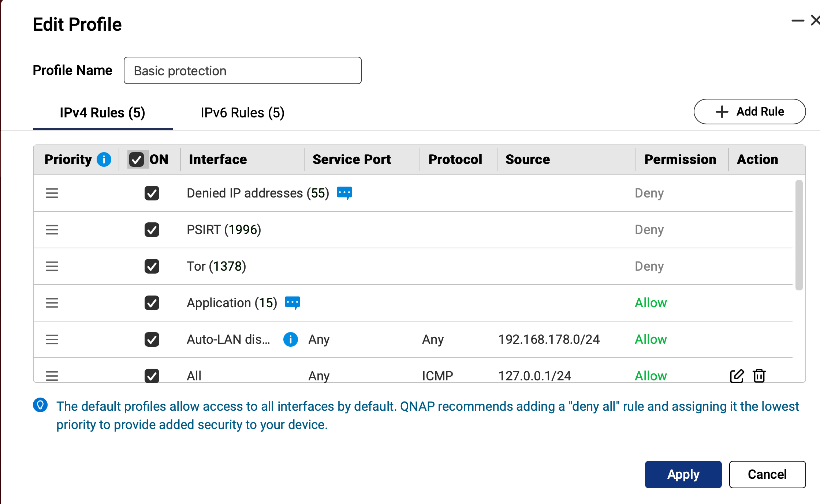
Task: Click the Profile Name text field
Action: tap(242, 71)
